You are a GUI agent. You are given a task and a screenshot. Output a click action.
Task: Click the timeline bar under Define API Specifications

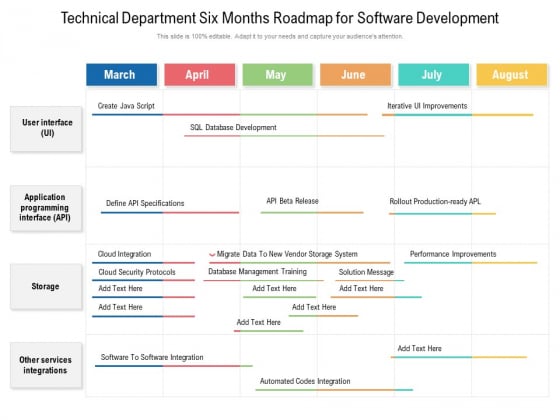[170, 212]
